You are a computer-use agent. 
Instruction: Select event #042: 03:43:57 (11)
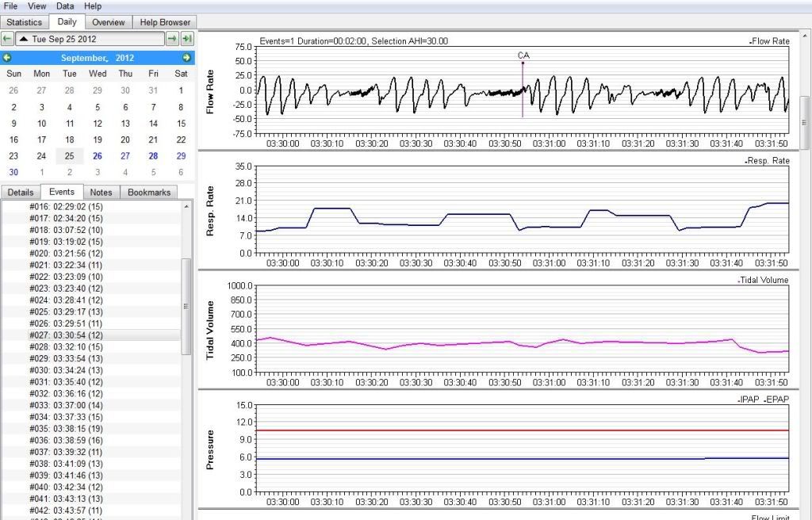(x=67, y=510)
